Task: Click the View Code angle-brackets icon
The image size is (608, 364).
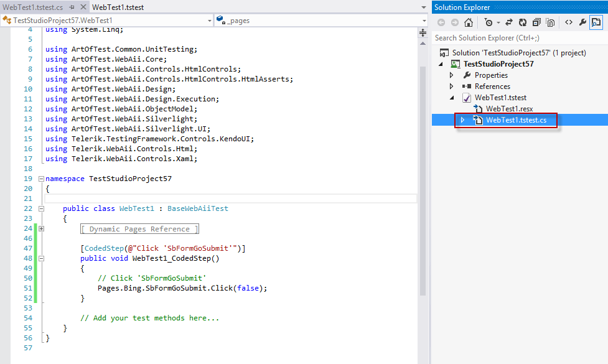Action: pyautogui.click(x=569, y=23)
